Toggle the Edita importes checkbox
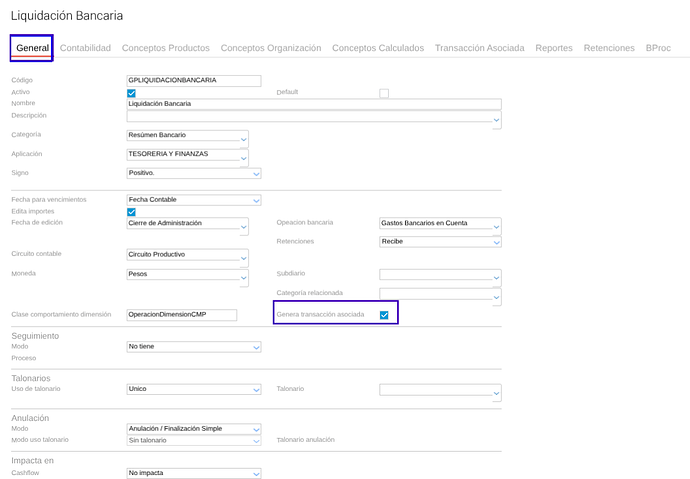This screenshot has height=479, width=690. [x=132, y=212]
